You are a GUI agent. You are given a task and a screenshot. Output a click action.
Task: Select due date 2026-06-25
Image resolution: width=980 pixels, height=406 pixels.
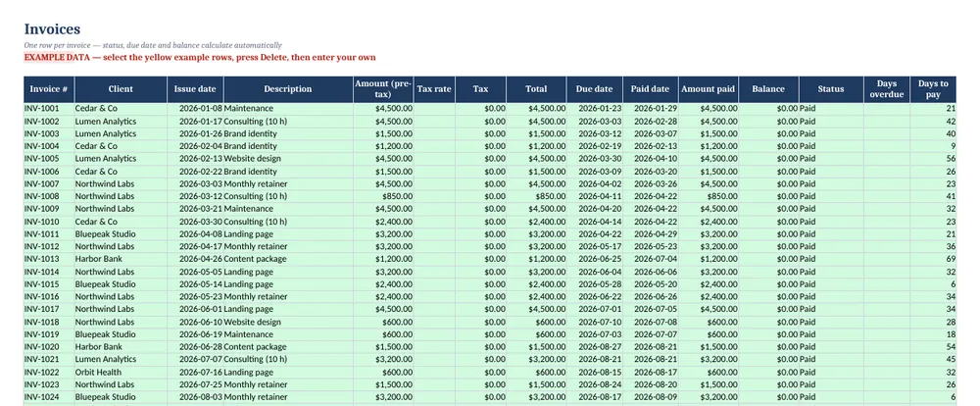coord(595,259)
